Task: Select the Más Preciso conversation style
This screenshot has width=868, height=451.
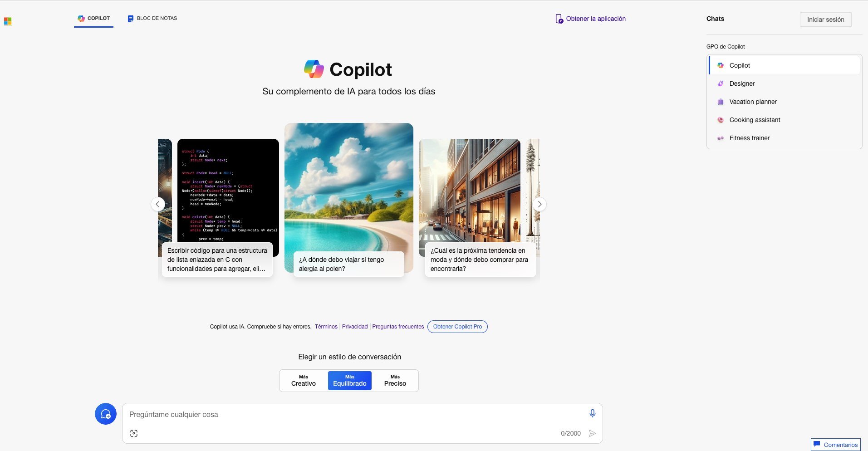Action: tap(394, 380)
